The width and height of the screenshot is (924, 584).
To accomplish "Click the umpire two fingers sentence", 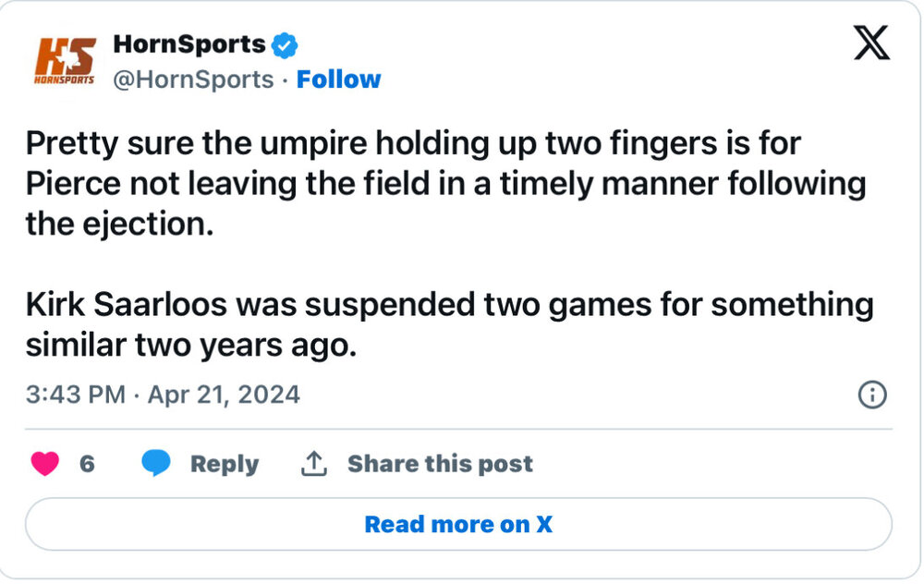I will tap(412, 144).
